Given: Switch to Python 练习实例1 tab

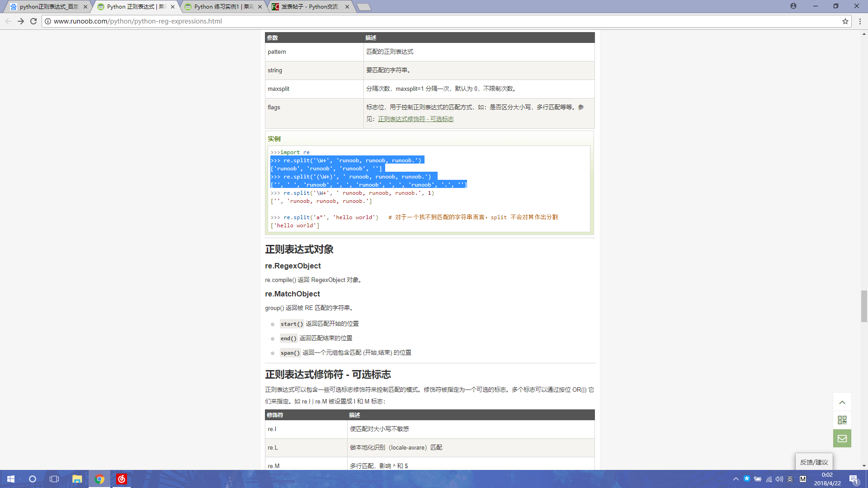Looking at the screenshot, I should coord(222,7).
